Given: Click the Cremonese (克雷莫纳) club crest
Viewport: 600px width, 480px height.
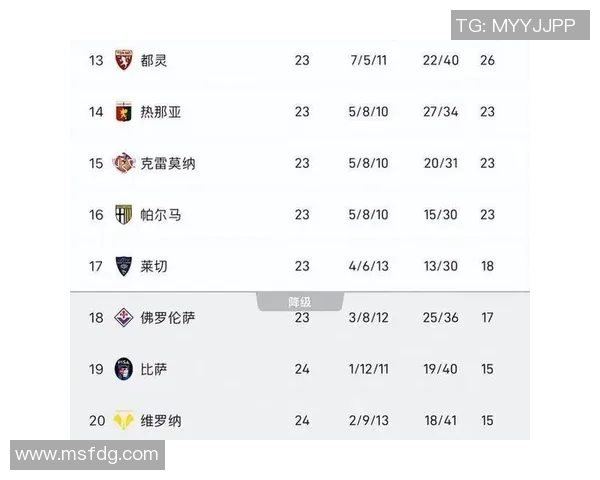Looking at the screenshot, I should [x=124, y=163].
